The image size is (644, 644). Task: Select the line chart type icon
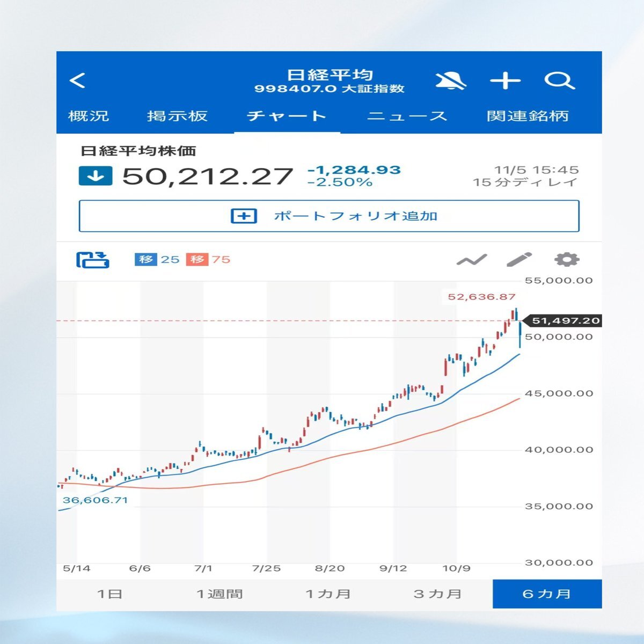471,260
